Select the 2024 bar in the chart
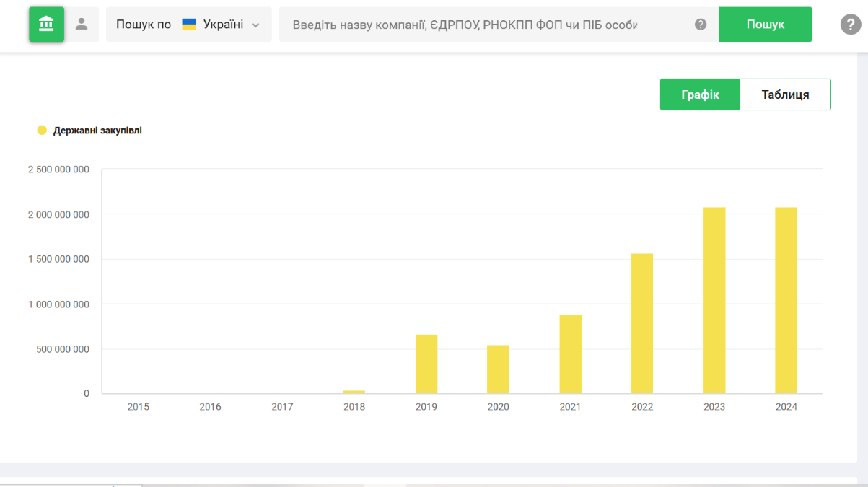This screenshot has width=868, height=487. (x=786, y=300)
